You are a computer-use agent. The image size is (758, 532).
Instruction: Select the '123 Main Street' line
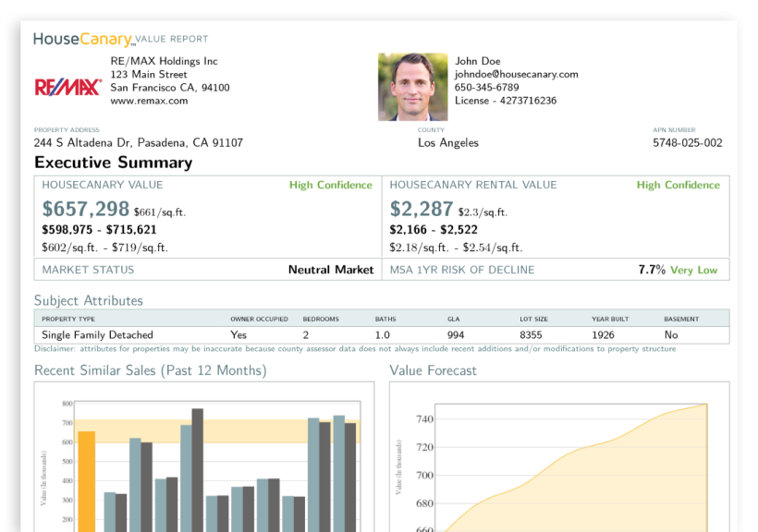[149, 75]
